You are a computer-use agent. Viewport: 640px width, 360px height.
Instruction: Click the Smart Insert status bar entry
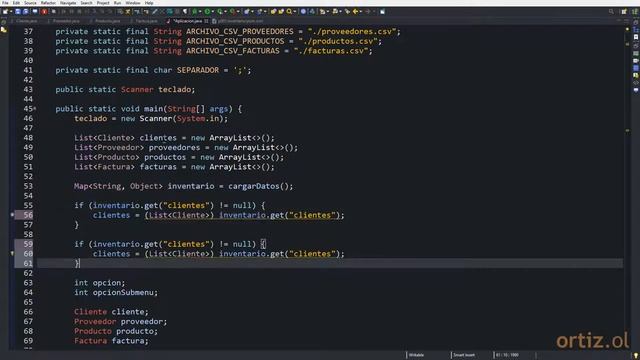point(464,355)
